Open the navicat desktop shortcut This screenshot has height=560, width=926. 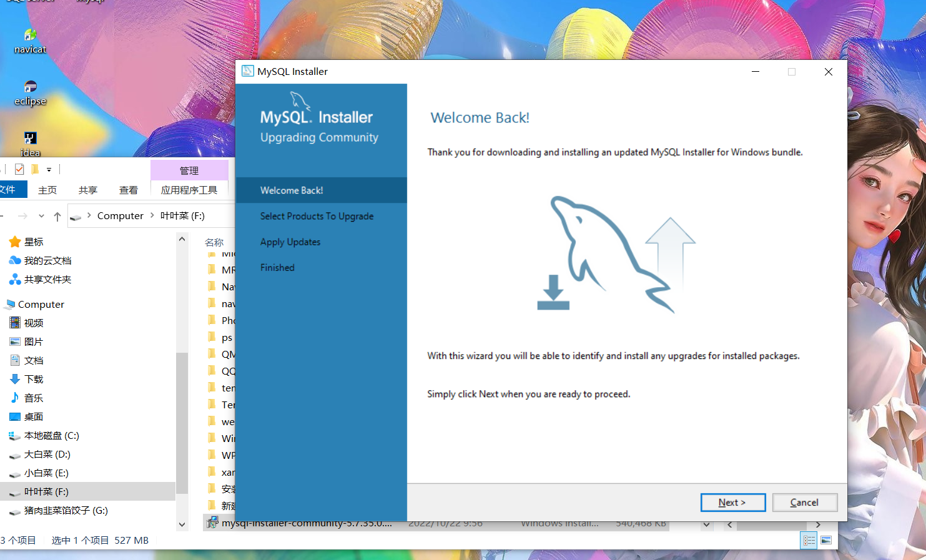[x=30, y=41]
